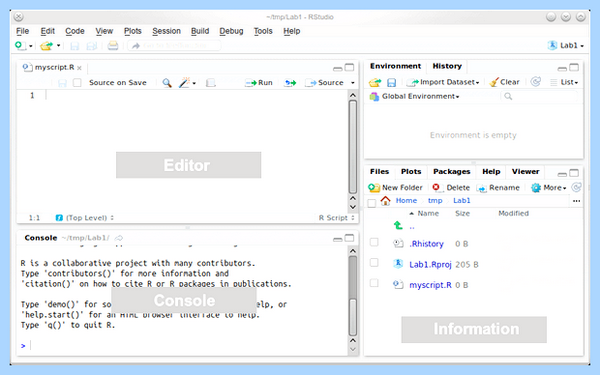Click the Delete button in Files pane
Viewport: 600px width, 375px height.
point(451,188)
